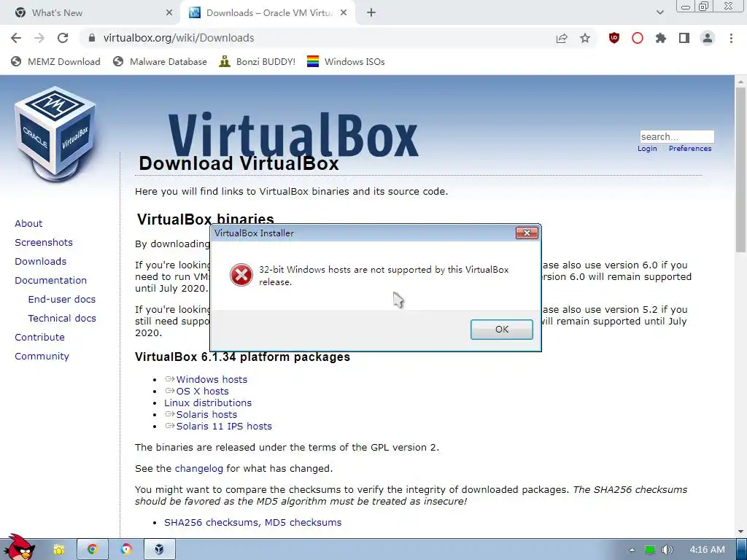Expand the tab search chevron
The width and height of the screenshot is (747, 560).
659,13
